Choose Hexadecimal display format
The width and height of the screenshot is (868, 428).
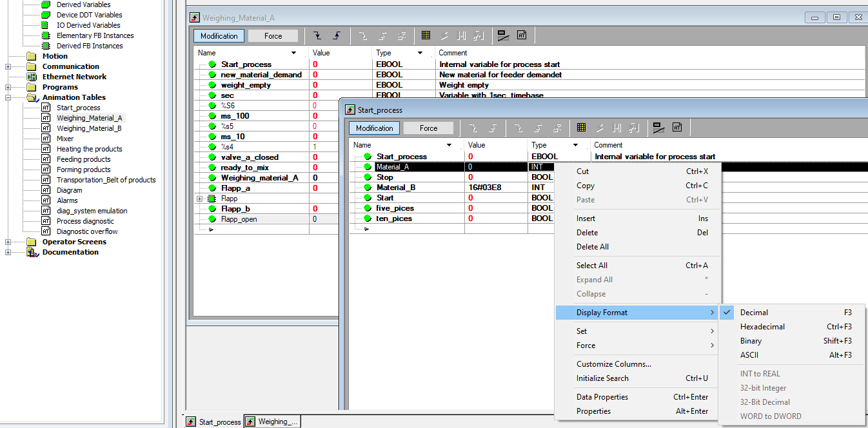pos(762,327)
